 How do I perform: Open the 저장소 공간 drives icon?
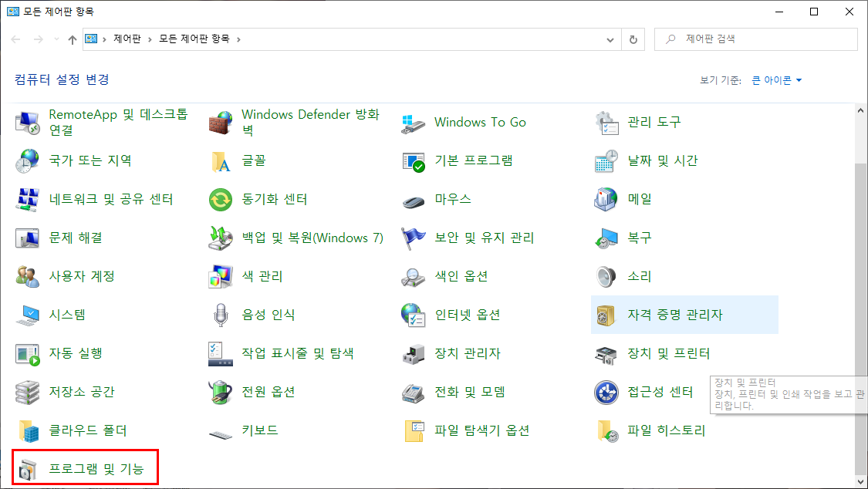[x=26, y=392]
